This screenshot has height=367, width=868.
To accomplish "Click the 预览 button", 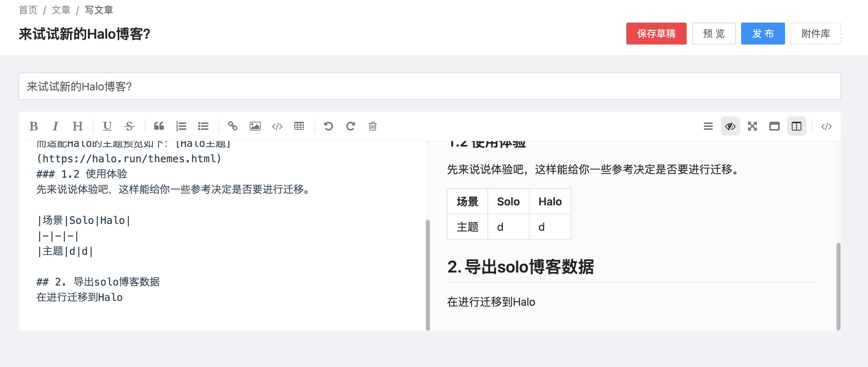I will tap(714, 34).
